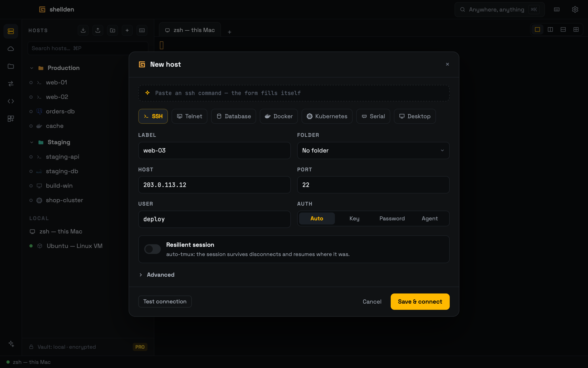Choose the Telnet connection type
Screen dimensions: 588x368
(x=189, y=116)
